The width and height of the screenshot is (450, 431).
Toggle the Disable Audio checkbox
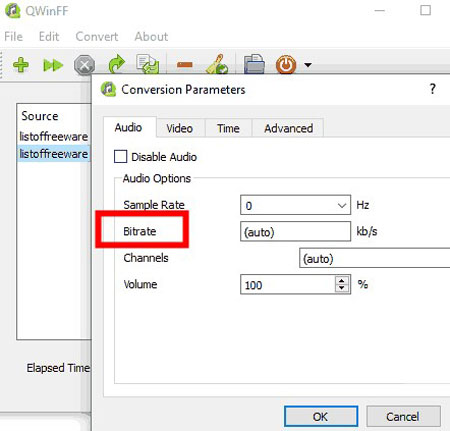pos(120,156)
